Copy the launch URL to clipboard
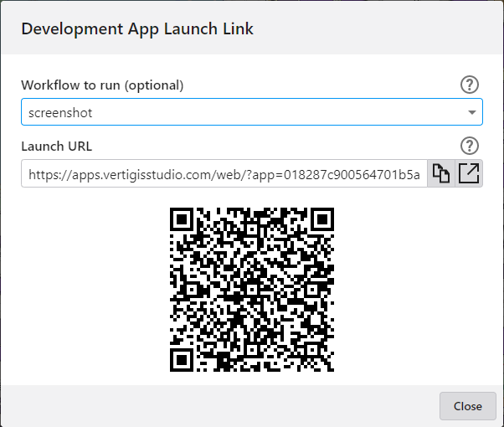Image resolution: width=504 pixels, height=427 pixels. (x=440, y=173)
